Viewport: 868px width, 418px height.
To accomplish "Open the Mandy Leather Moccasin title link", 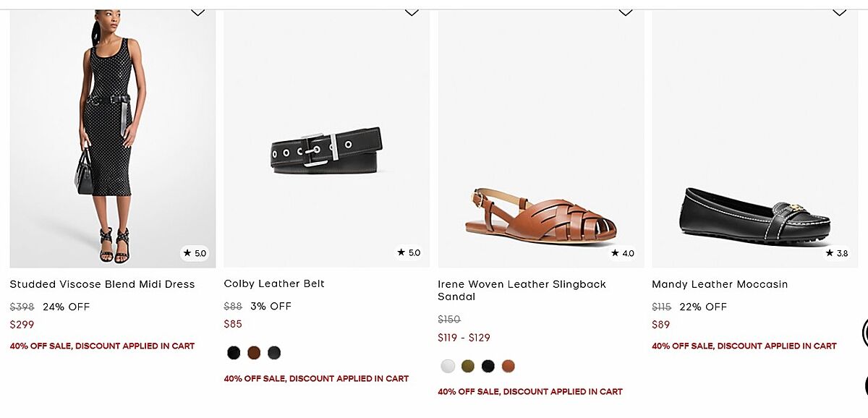I will point(720,284).
